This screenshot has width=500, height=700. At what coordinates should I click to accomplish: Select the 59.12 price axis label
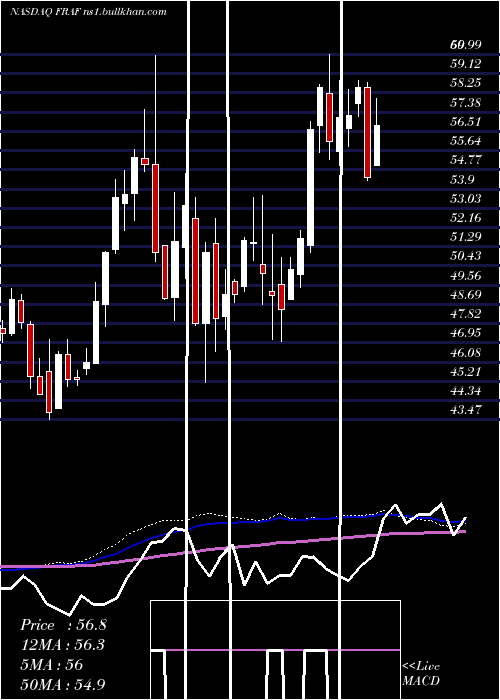coord(466,64)
